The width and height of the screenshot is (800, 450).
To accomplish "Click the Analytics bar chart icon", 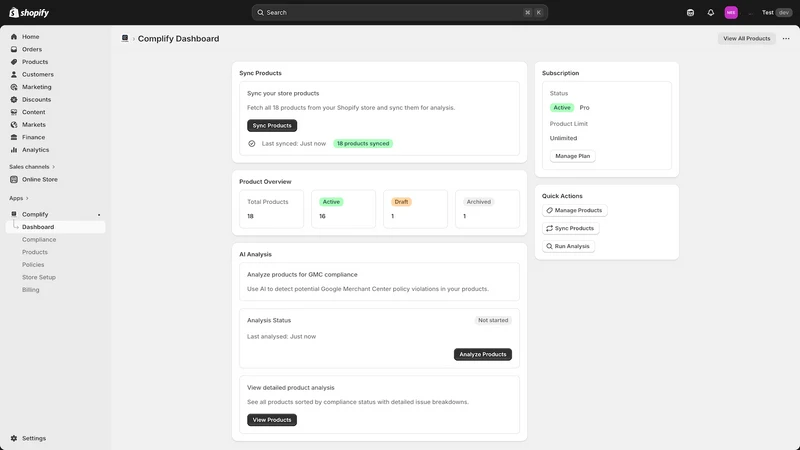I will [x=14, y=150].
